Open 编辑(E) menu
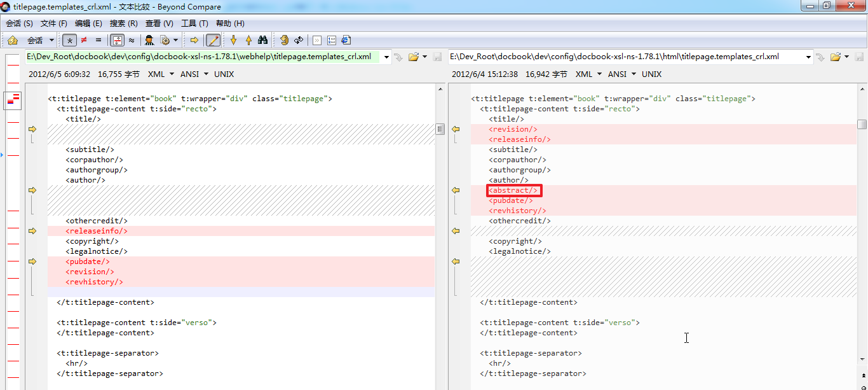The image size is (868, 390). pos(88,24)
